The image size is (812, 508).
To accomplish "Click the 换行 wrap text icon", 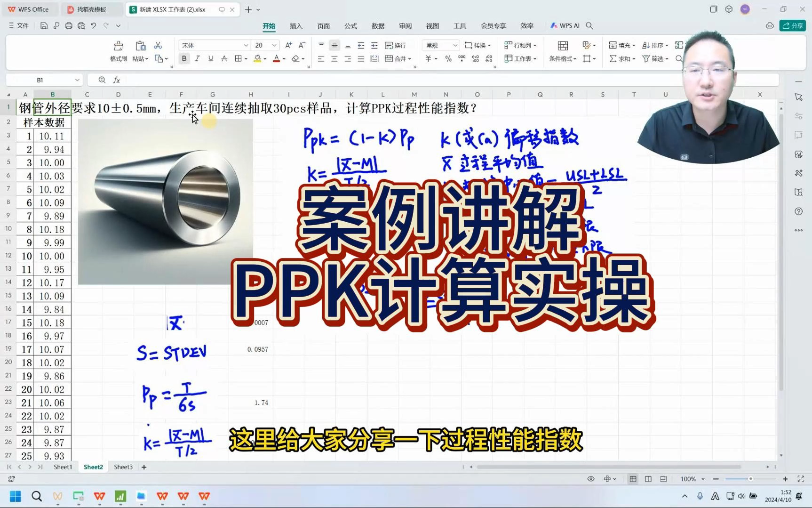I will (x=394, y=45).
